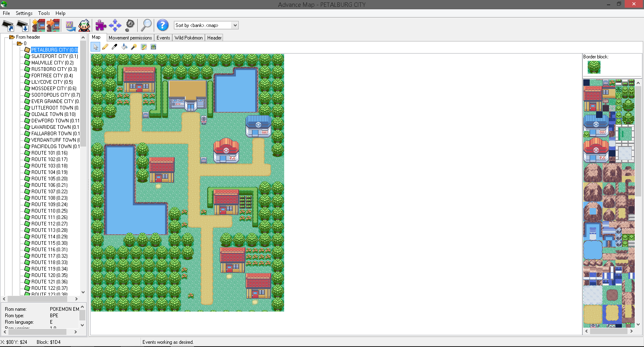The image size is (644, 347).
Task: Open the overworld sprite trainer icon
Action: tap(84, 25)
